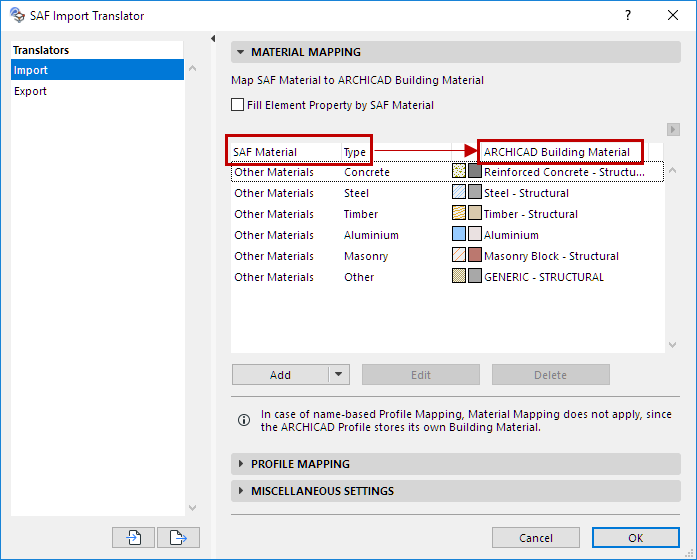Click the red-brown surface swatch of Masonry Block
Viewport: 697px width, 560px height.
(x=475, y=255)
